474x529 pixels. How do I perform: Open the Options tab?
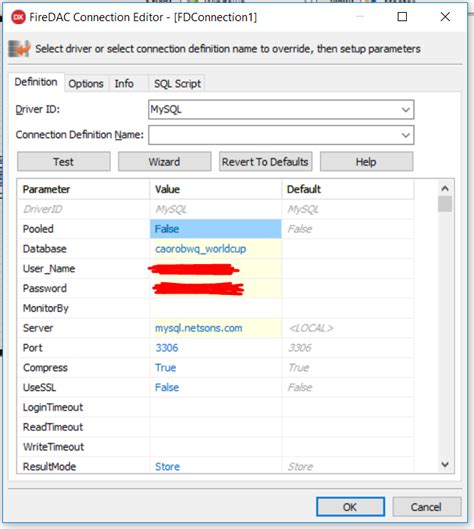pos(86,84)
